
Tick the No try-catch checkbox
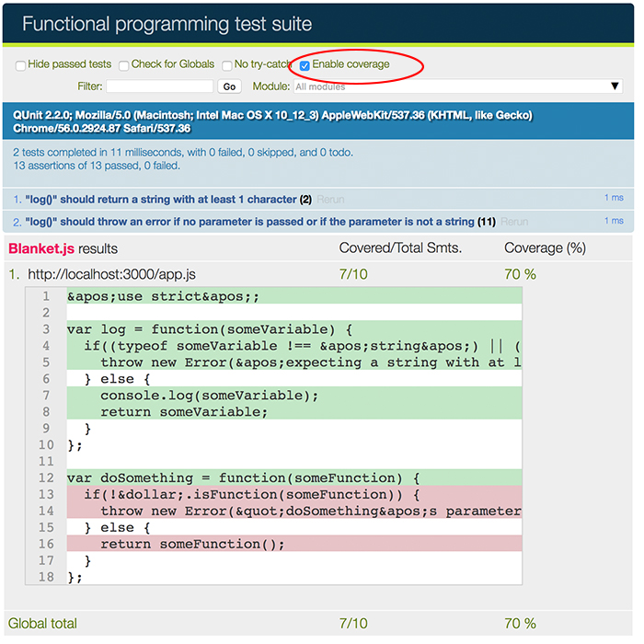coord(226,65)
